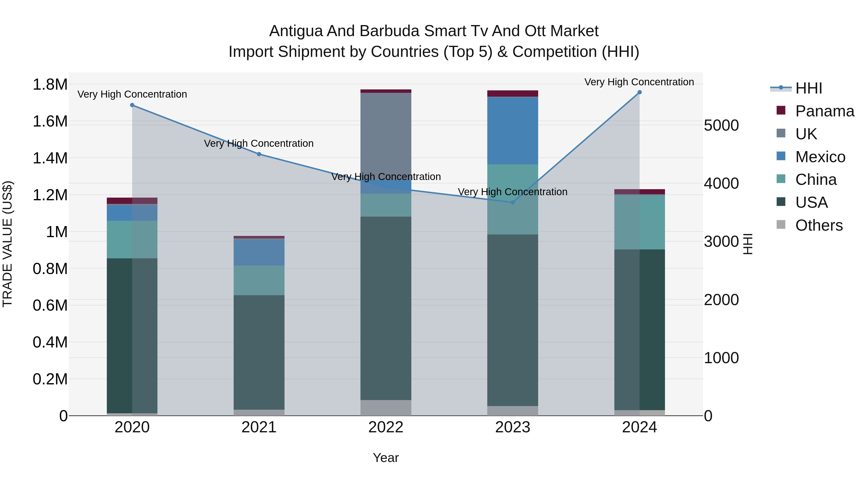Click the 2021 x-axis year label

click(x=259, y=427)
